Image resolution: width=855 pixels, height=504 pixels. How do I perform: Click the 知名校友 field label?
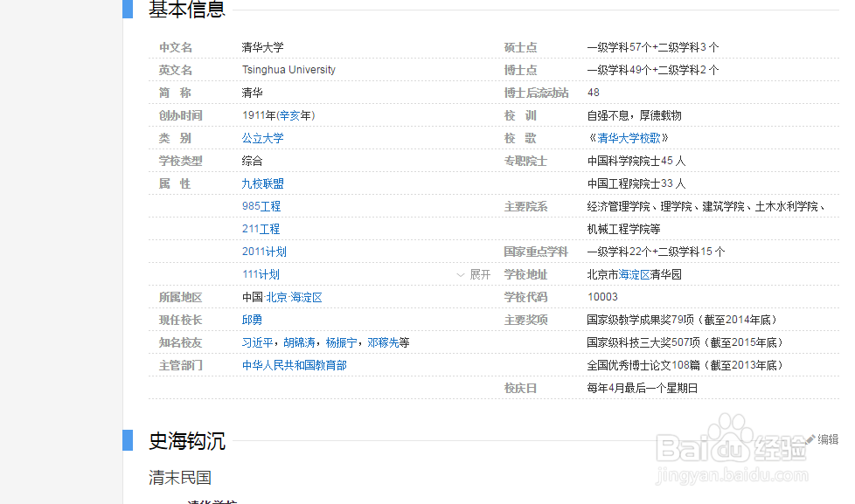(x=180, y=342)
